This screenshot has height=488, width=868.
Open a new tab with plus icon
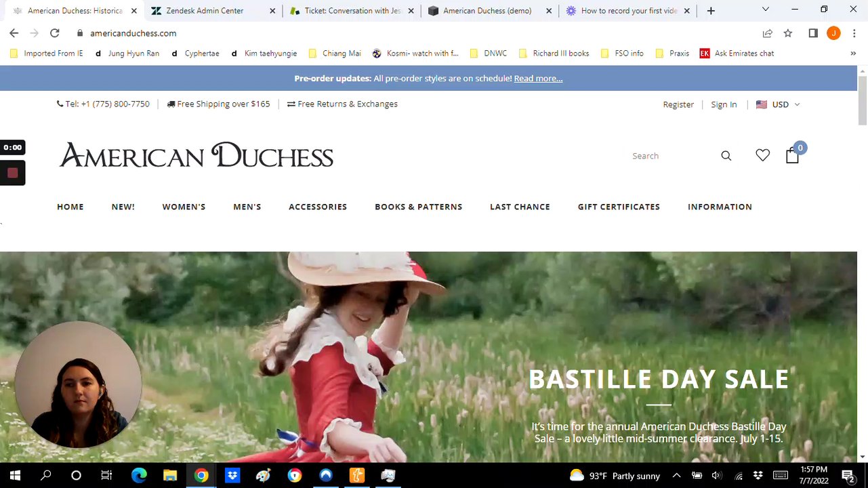(711, 11)
